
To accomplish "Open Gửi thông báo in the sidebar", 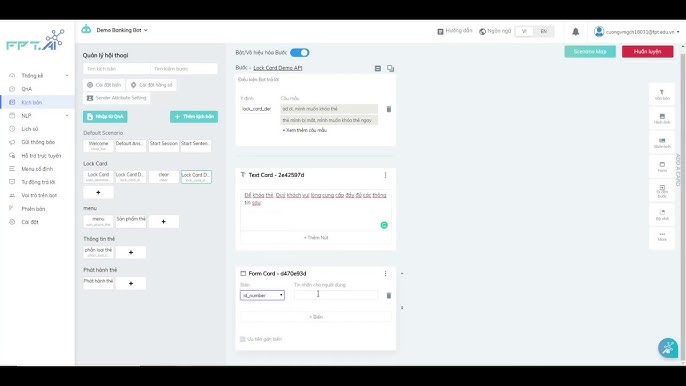I will [37, 142].
